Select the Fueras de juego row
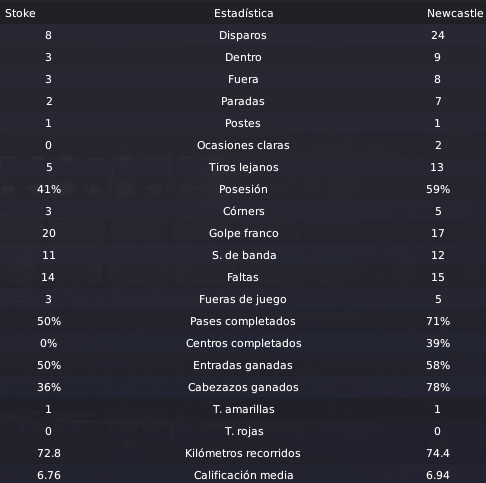Screen dimensions: 486x483 coord(243,299)
